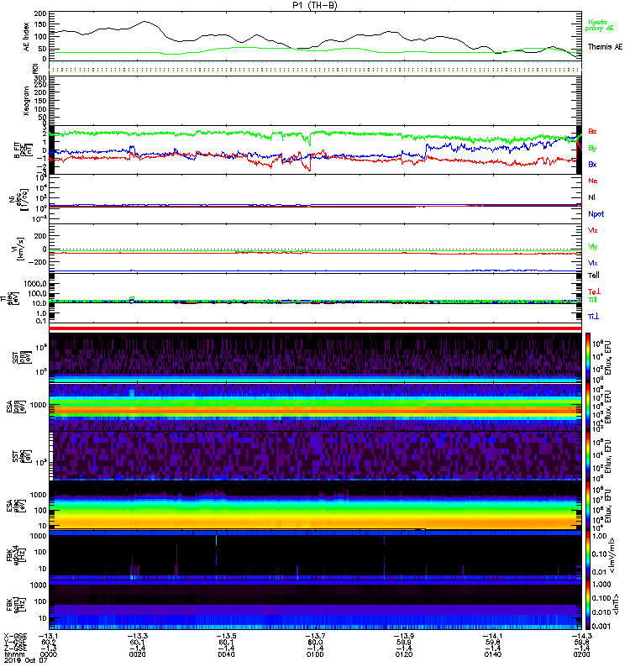Screen dimensions: 630x672
Task: Click the -200 tick on Vi axis
Action: click(37, 262)
